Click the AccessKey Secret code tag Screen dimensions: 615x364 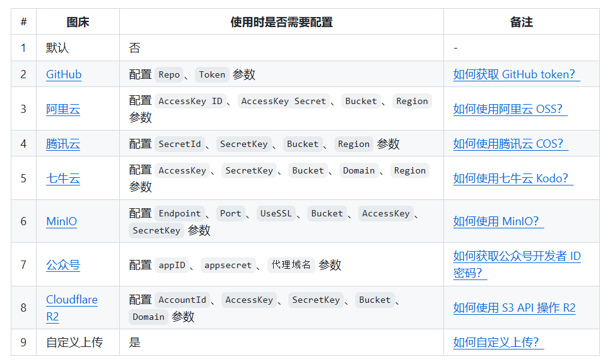pos(284,101)
